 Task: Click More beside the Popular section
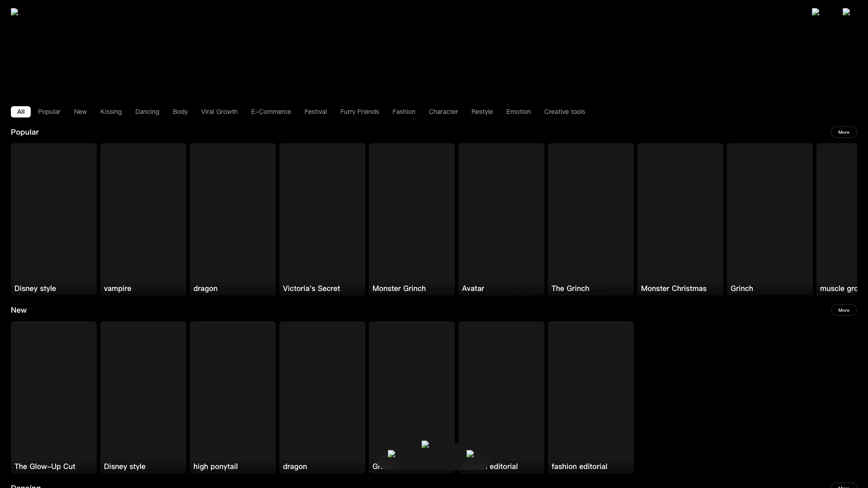click(844, 132)
